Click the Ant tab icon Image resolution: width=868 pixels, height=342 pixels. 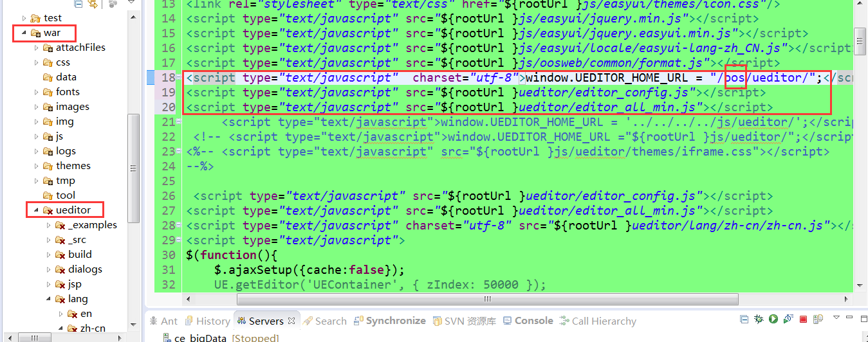tap(153, 321)
